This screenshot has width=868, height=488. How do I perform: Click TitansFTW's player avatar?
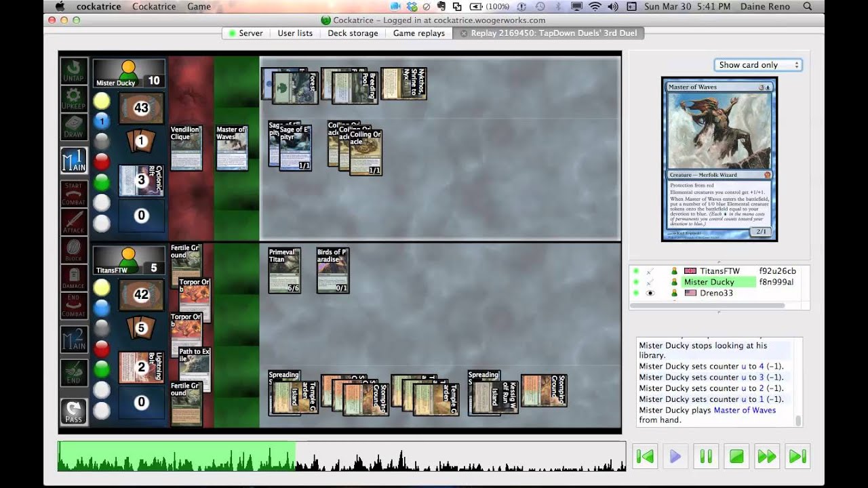[128, 258]
